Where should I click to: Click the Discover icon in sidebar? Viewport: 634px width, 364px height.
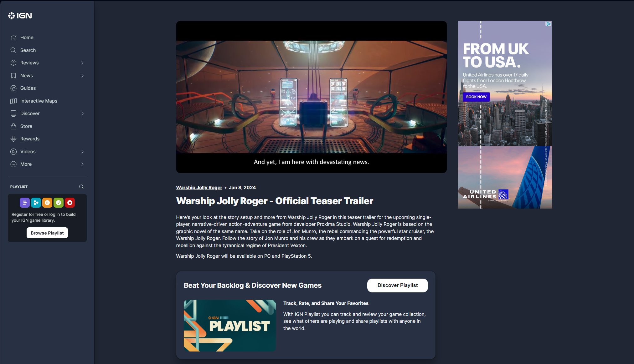pos(13,114)
